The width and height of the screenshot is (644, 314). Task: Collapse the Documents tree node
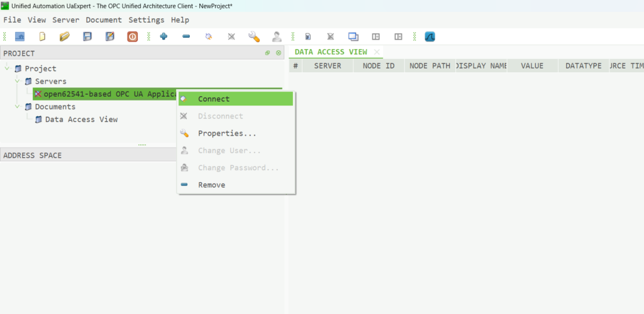(x=17, y=106)
